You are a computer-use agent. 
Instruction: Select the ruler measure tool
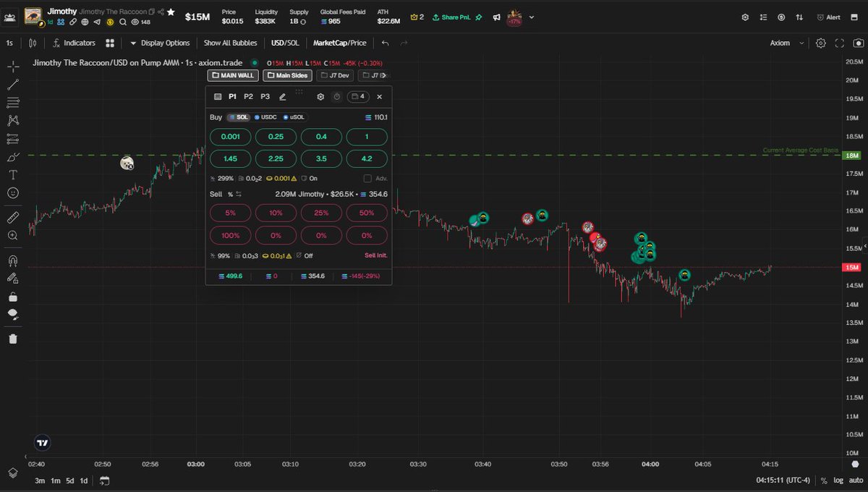[13, 217]
